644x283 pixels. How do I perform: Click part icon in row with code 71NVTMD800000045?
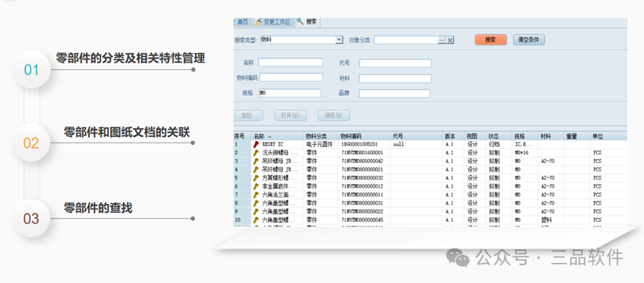[257, 220]
